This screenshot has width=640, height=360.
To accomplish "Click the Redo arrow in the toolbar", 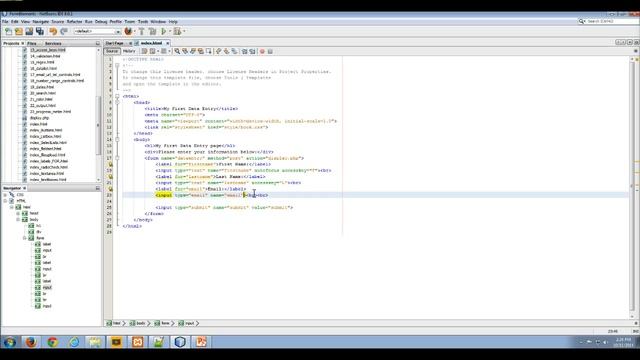I will [64, 31].
